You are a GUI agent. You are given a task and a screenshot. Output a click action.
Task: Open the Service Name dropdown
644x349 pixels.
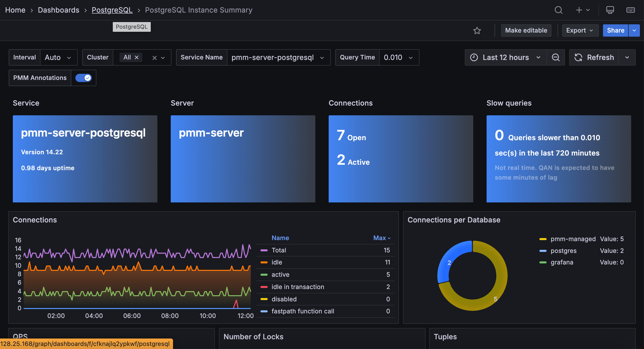[279, 57]
